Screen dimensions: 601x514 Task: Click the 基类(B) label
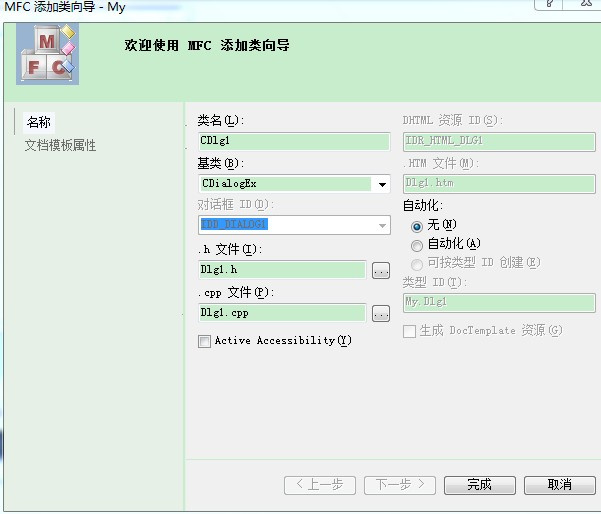coord(221,164)
